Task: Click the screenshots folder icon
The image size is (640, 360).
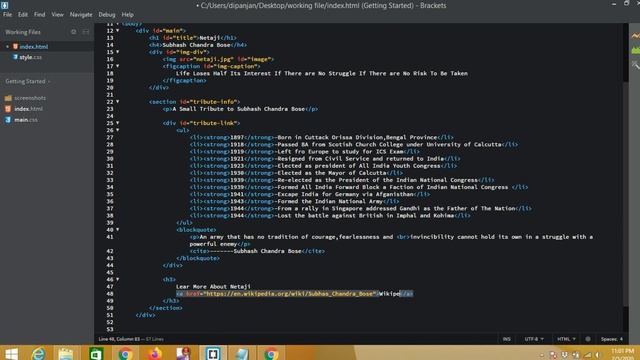Action: pos(8,98)
